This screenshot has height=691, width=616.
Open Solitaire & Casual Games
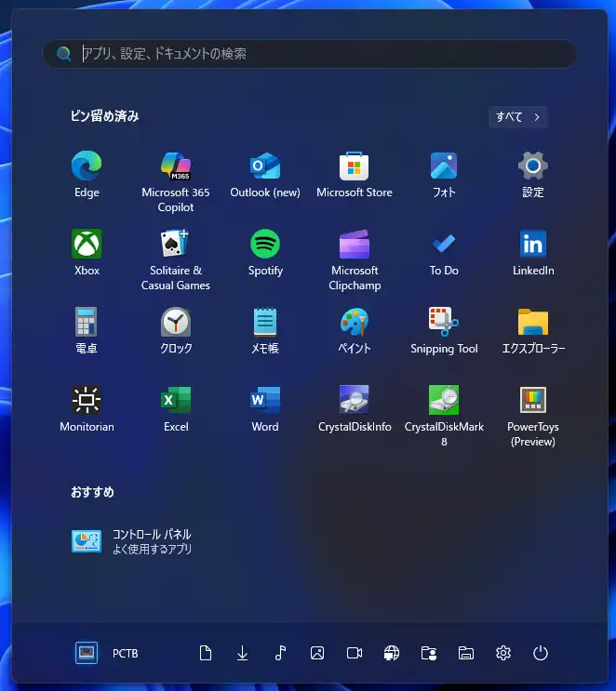pos(176,259)
